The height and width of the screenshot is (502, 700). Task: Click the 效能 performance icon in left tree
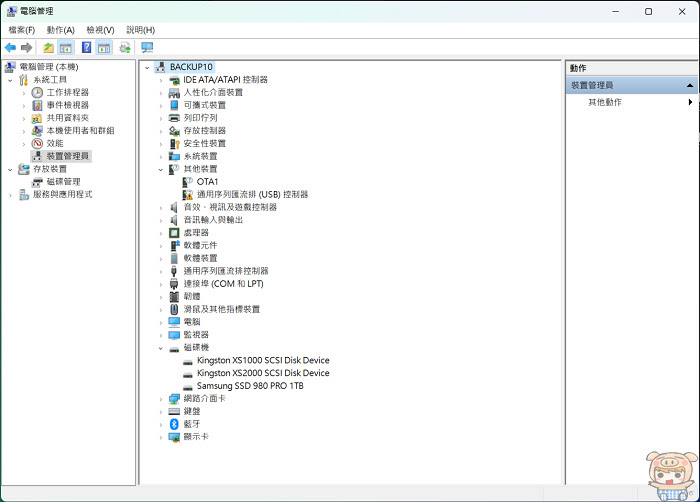37,143
